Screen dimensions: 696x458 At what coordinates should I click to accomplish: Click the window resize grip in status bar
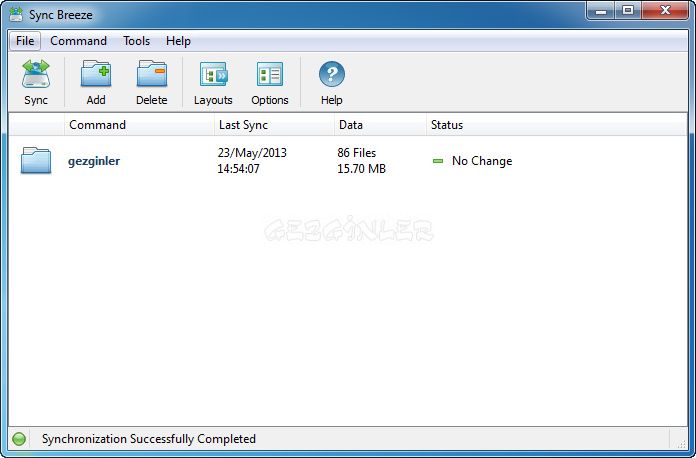click(681, 442)
